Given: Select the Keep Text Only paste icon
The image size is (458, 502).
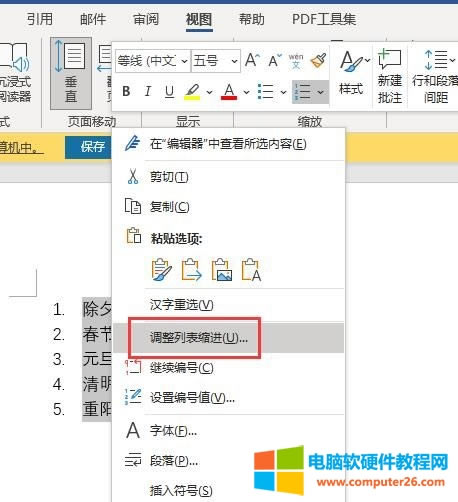Looking at the screenshot, I should [251, 270].
